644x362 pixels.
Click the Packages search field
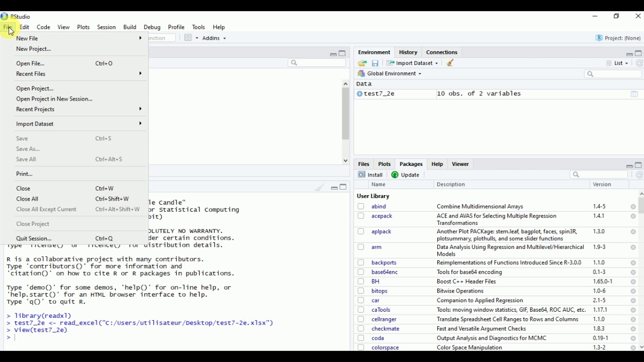pyautogui.click(x=600, y=175)
